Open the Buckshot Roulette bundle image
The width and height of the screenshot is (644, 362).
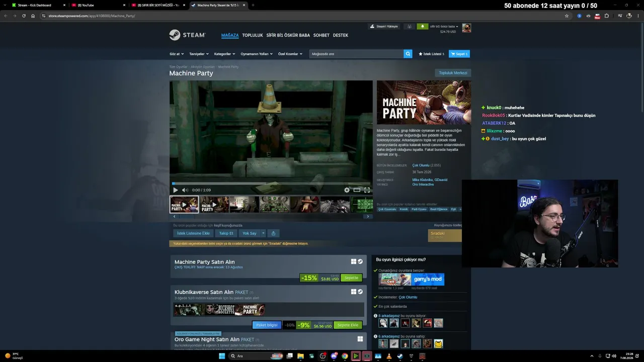(x=219, y=310)
